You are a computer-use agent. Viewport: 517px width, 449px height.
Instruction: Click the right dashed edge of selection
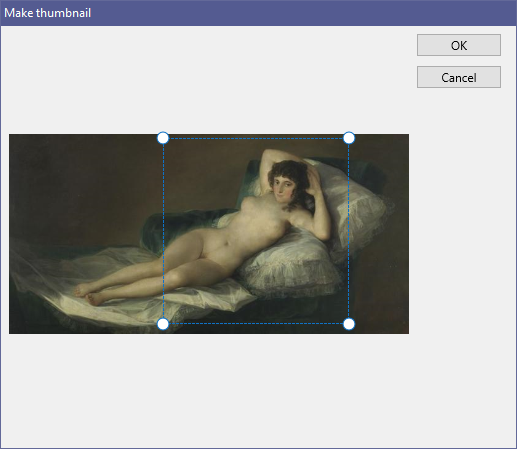click(x=349, y=231)
